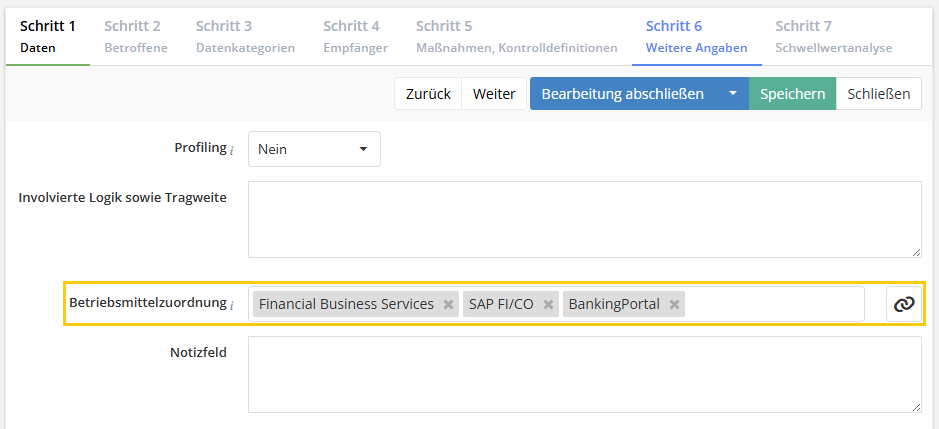Remove the Financial Business Services tag
Screen dimensions: 939x429
449,305
